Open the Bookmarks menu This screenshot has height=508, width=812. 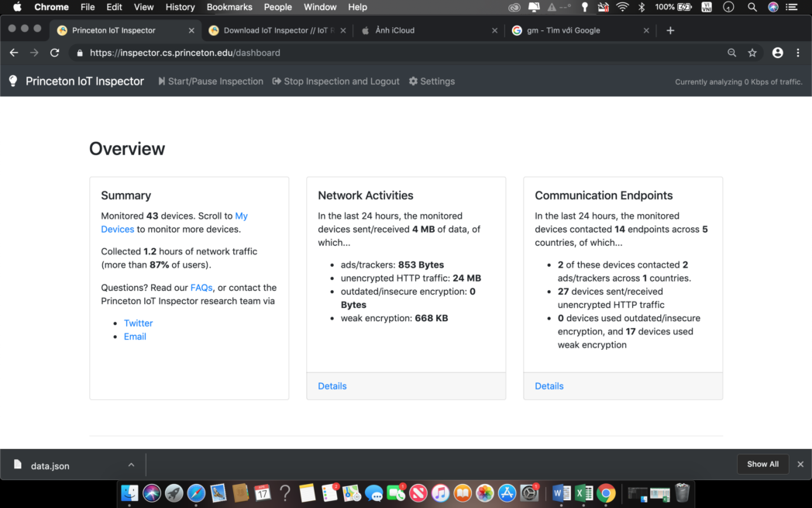pos(229,7)
